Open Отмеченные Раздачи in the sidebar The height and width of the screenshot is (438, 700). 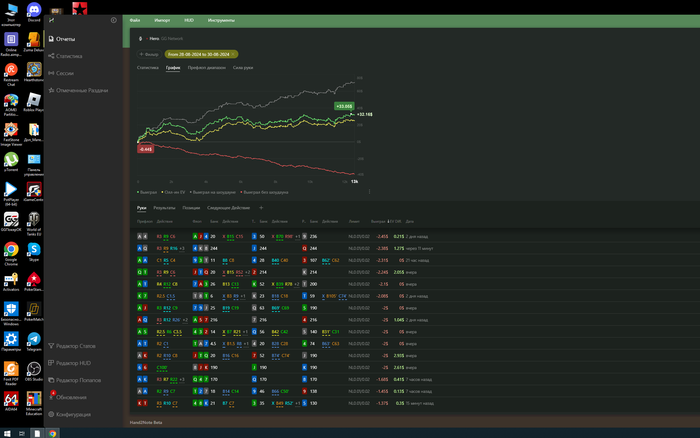pos(81,90)
